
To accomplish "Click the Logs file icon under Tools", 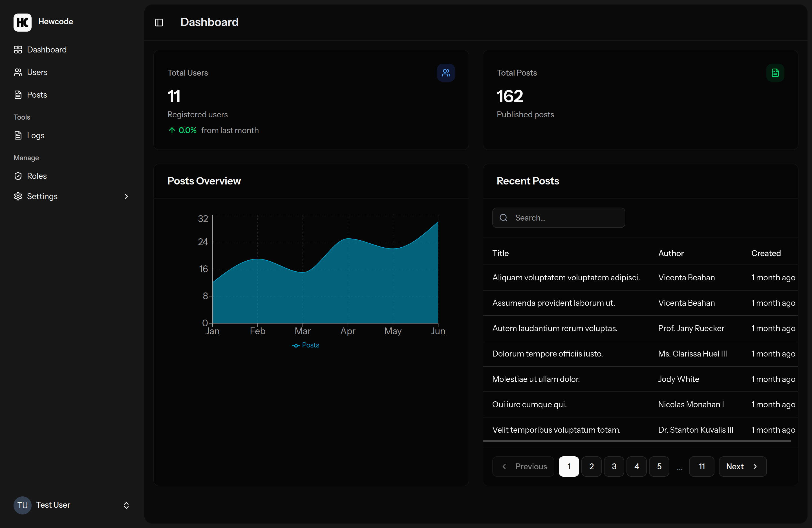I will coord(18,135).
